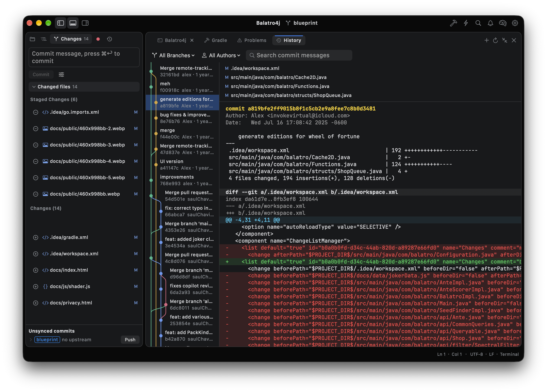Screen dimensions: 547x392
Task: Close the Balatro4j tab
Action: (192, 40)
